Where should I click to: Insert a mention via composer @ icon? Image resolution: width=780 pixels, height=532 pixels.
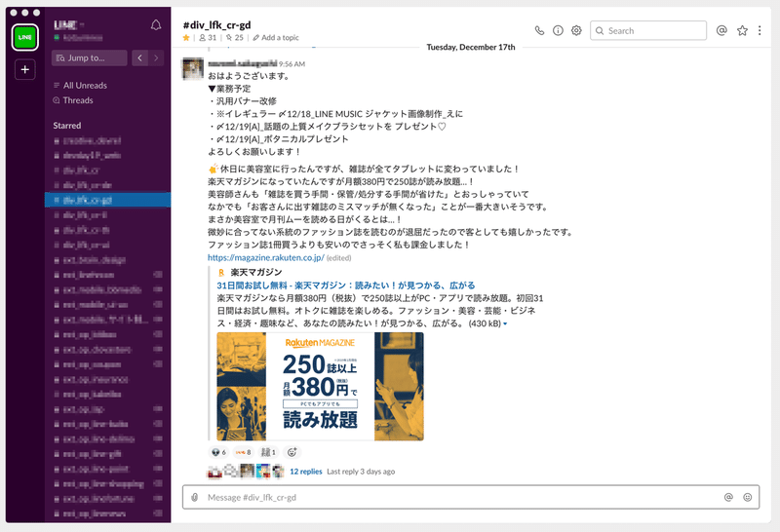coord(728,497)
